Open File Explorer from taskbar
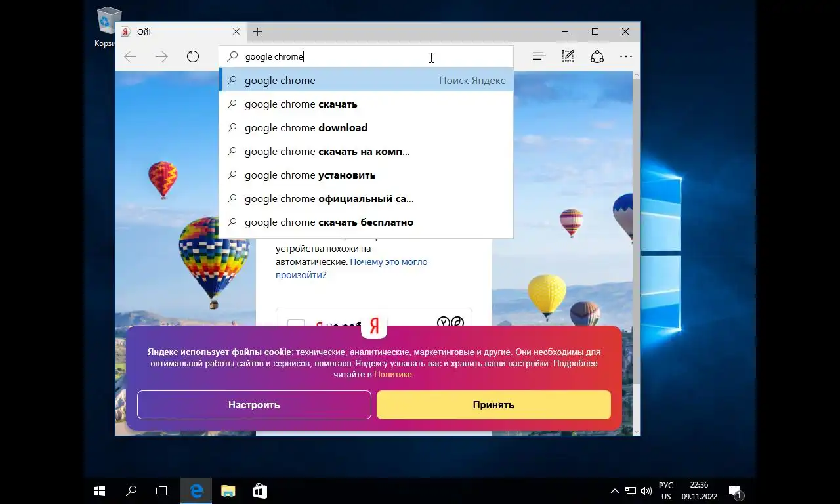Viewport: 840px width, 504px height. pyautogui.click(x=228, y=491)
